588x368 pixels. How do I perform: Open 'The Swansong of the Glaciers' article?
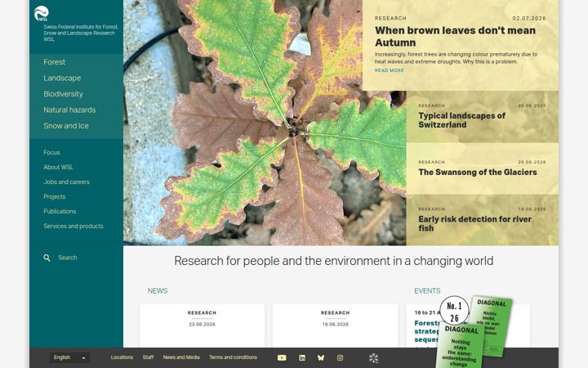point(478,172)
